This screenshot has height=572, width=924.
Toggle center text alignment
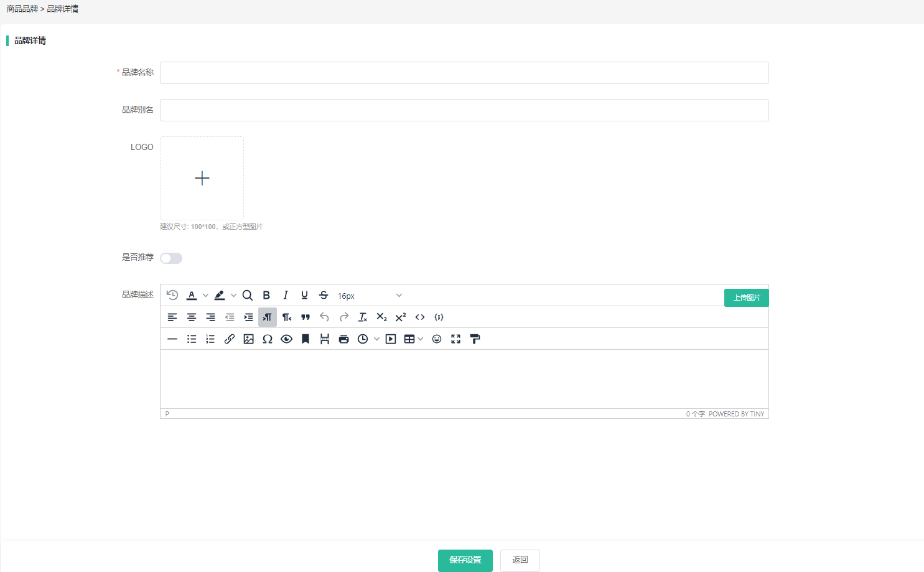[x=192, y=317]
